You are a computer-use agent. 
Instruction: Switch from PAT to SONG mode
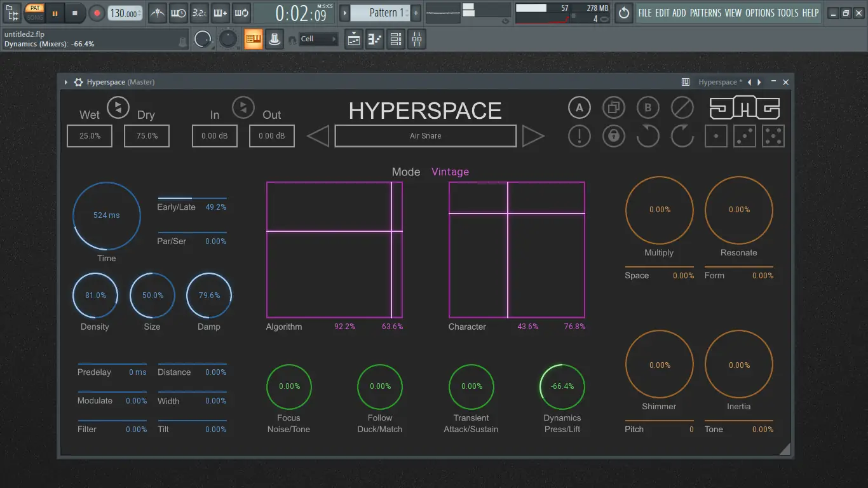pyautogui.click(x=34, y=17)
